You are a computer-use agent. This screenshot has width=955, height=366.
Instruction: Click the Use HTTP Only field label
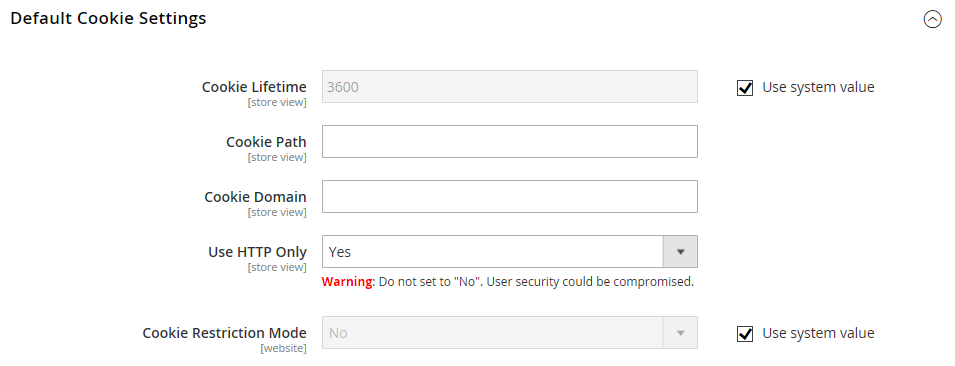[257, 252]
